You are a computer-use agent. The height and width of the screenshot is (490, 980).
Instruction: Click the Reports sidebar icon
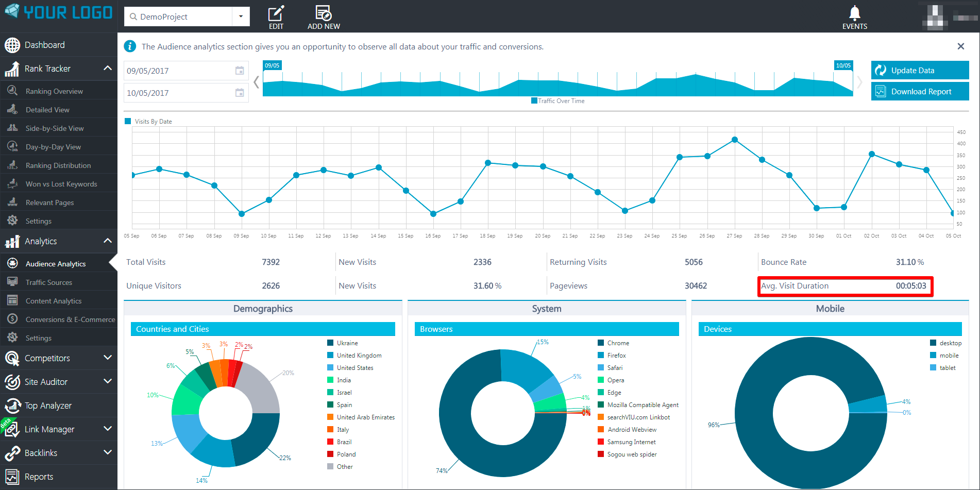pos(12,477)
